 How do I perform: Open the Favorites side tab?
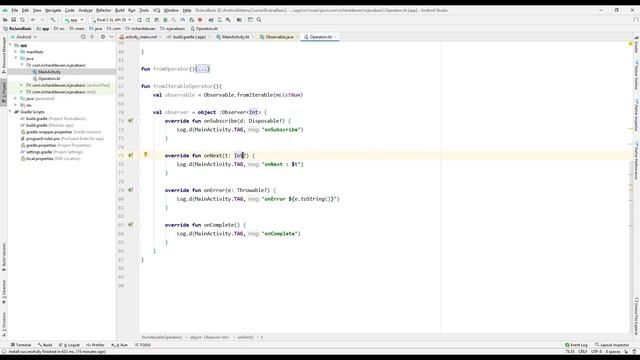(x=4, y=292)
